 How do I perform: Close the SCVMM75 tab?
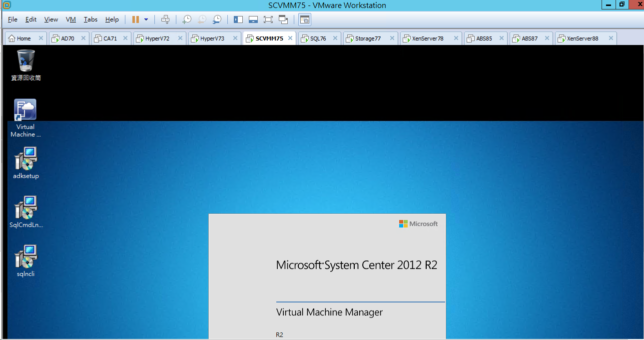290,38
